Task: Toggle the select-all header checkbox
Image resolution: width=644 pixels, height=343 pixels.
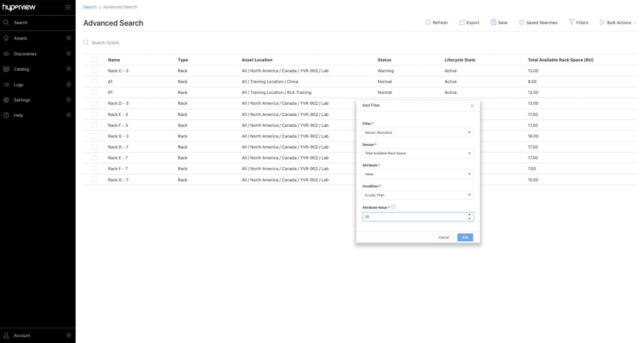Action: tap(95, 60)
